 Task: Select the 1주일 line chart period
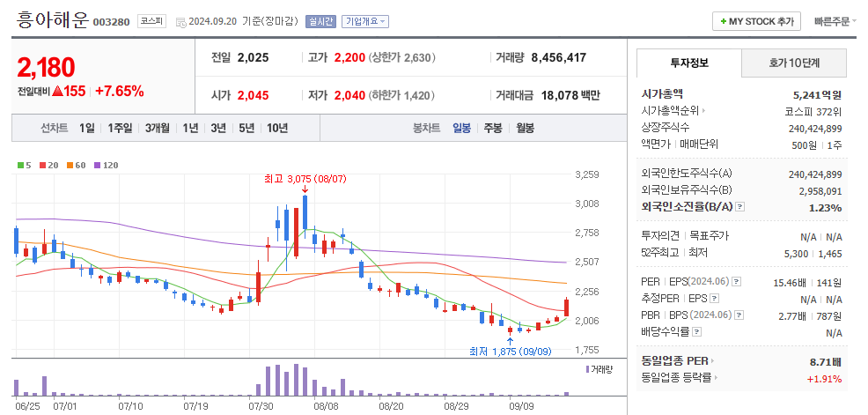click(x=120, y=128)
